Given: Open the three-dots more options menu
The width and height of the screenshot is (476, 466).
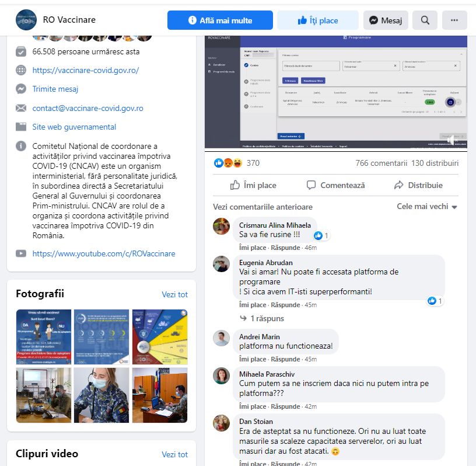Looking at the screenshot, I should click(454, 20).
